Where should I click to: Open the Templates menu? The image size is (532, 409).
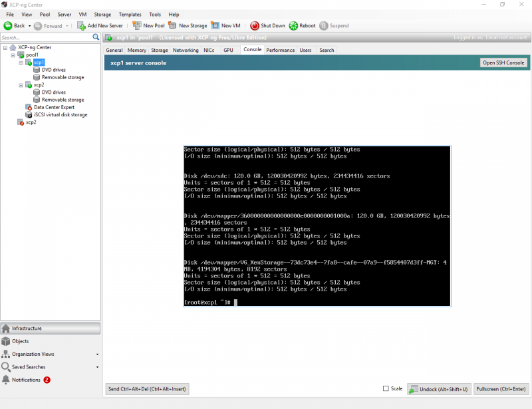click(130, 14)
